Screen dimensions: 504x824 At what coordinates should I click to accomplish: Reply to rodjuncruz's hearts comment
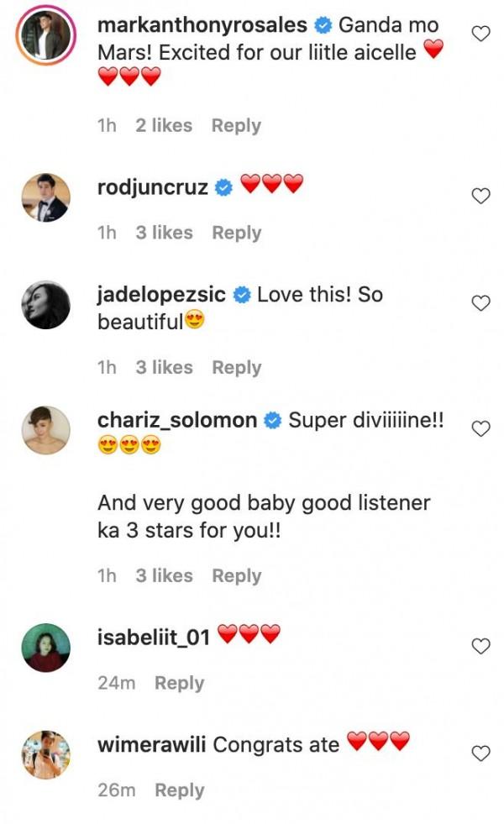pyautogui.click(x=236, y=233)
